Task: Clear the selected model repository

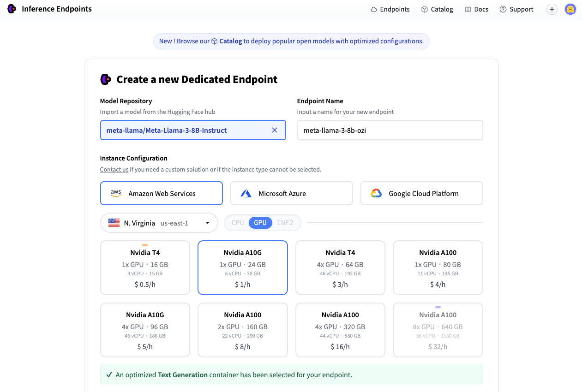Action: (275, 130)
